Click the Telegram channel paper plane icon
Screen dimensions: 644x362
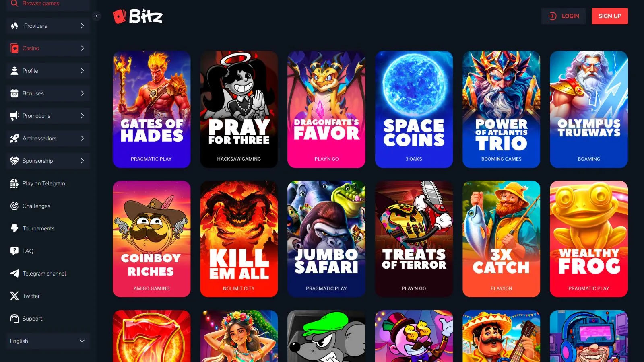pyautogui.click(x=14, y=274)
